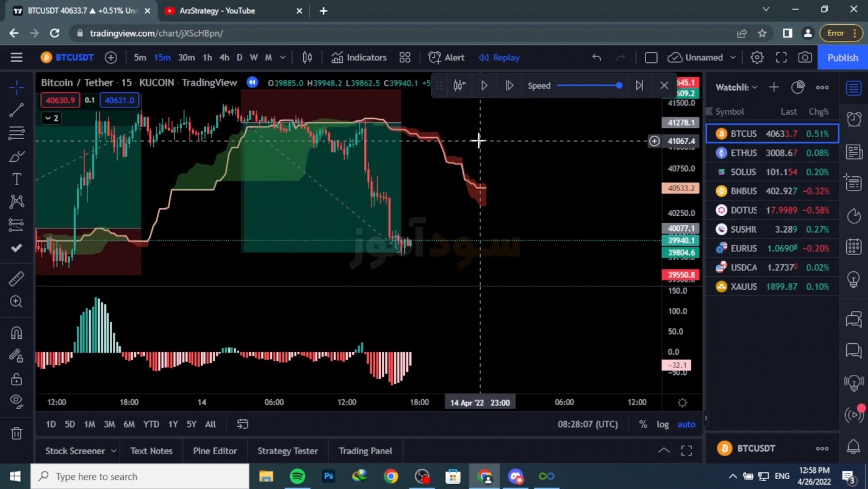
Task: Toggle the magnet mode tool
Action: (17, 333)
